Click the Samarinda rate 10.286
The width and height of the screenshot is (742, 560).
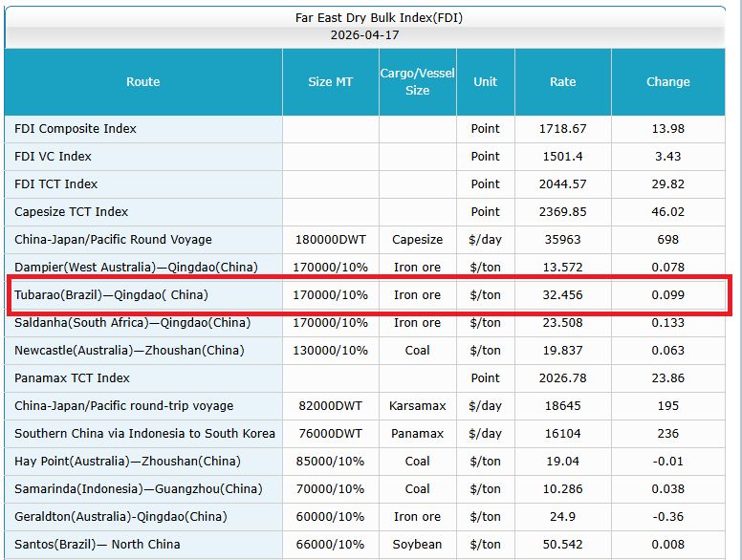[x=562, y=488]
